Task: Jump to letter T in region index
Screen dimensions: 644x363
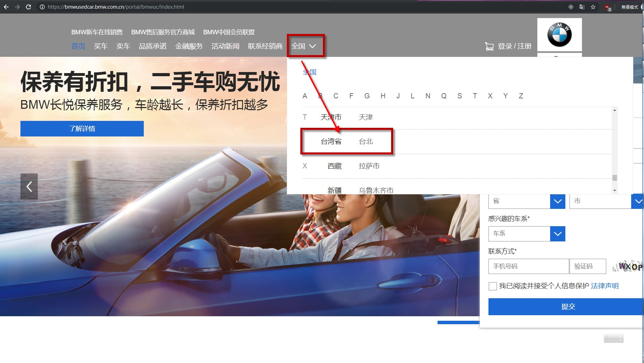Action: [475, 96]
